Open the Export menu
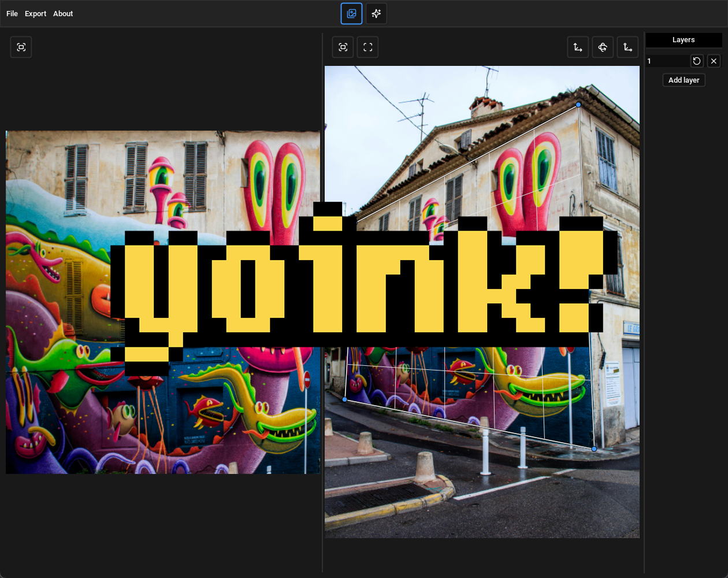This screenshot has width=728, height=578. click(x=35, y=13)
